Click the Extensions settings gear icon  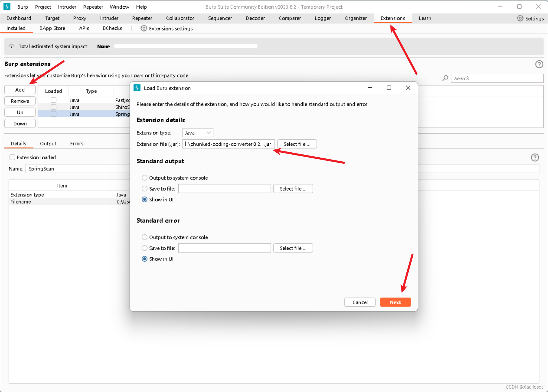pos(144,28)
